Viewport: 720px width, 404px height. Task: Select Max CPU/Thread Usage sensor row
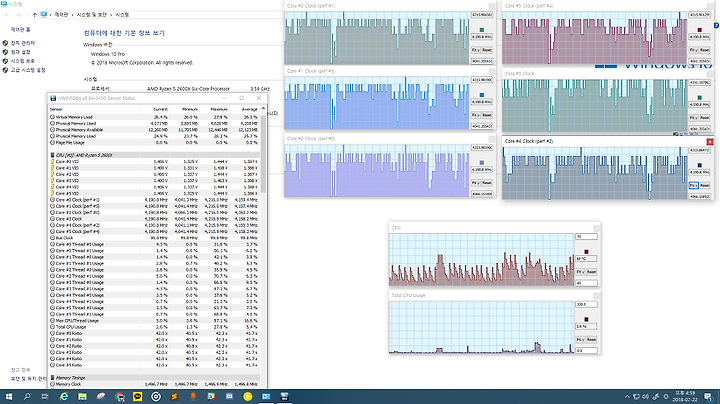pyautogui.click(x=154, y=320)
